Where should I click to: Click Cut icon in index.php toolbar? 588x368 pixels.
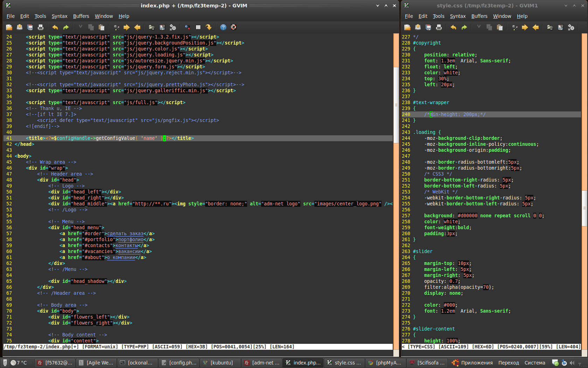(x=80, y=27)
